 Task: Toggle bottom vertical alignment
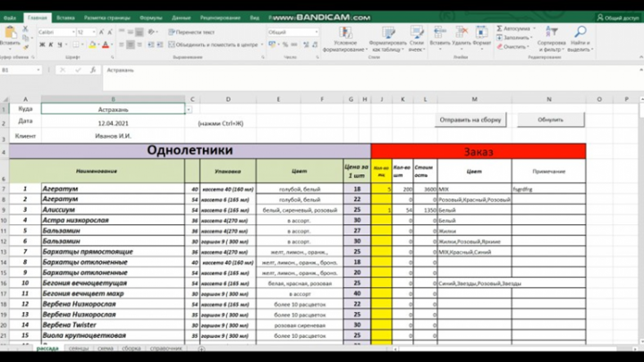point(140,32)
